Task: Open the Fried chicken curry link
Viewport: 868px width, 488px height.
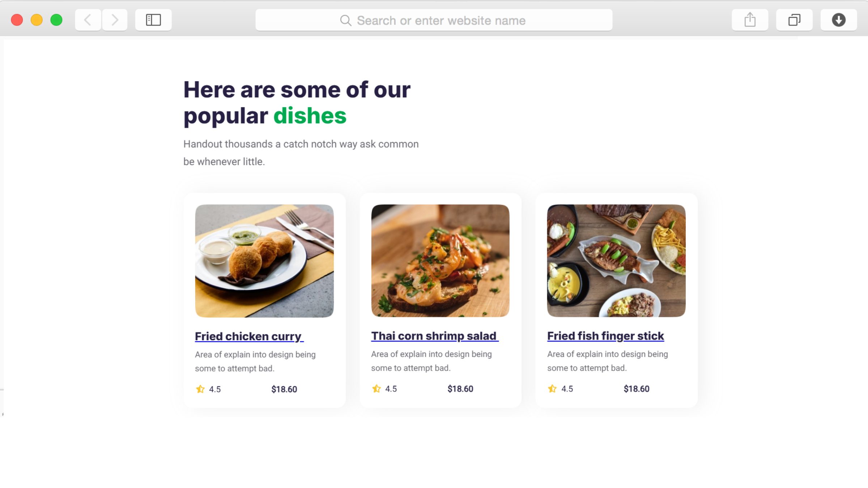Action: 249,336
